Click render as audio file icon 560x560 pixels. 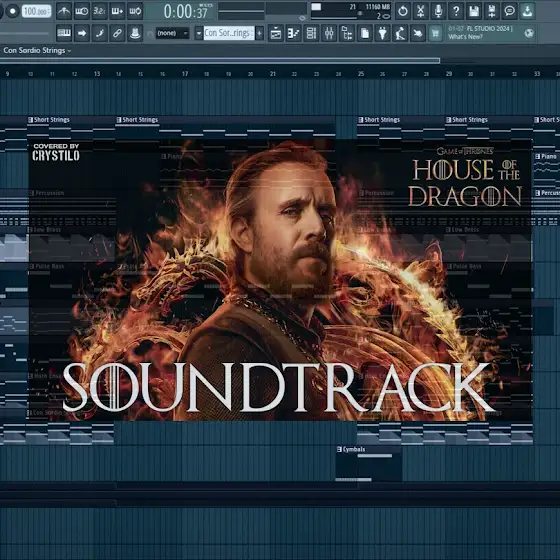tap(492, 11)
